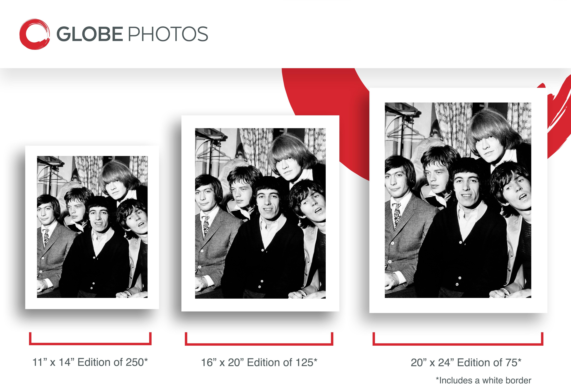
Task: Click the "11" x 14" Edition of 250" label
Action: pos(90,362)
